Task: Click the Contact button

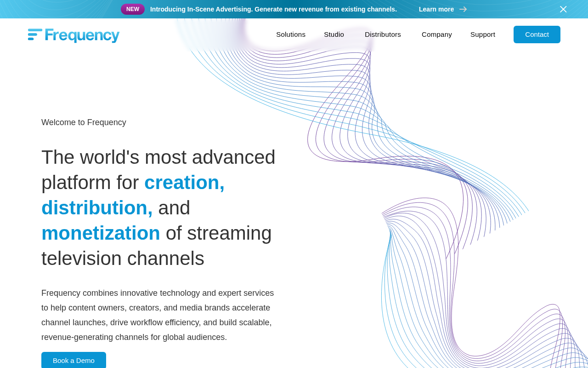Action: (537, 34)
